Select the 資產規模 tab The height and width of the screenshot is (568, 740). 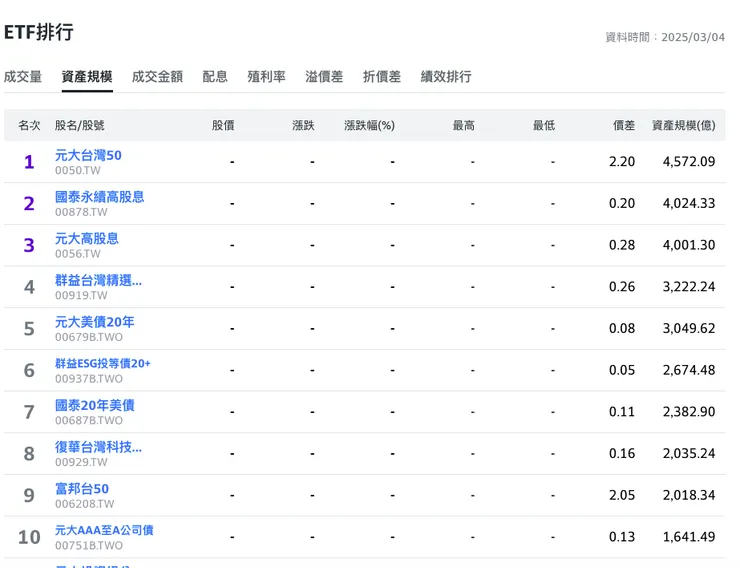point(87,76)
